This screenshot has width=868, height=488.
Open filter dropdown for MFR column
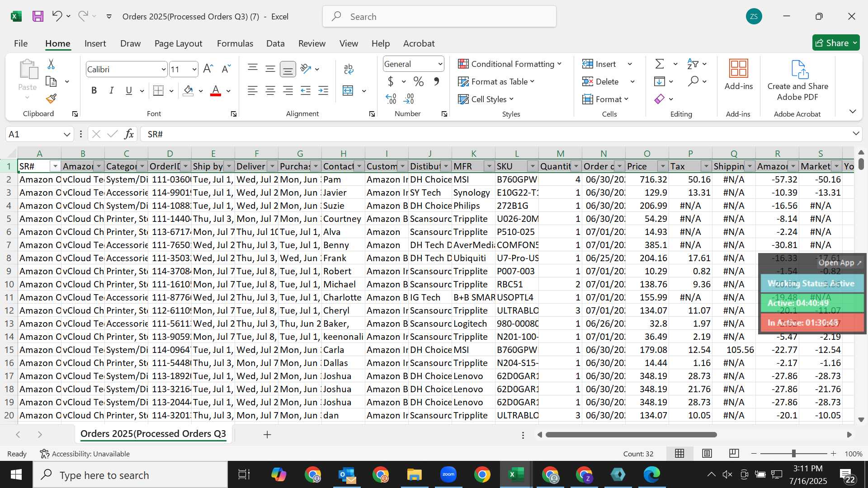[489, 166]
